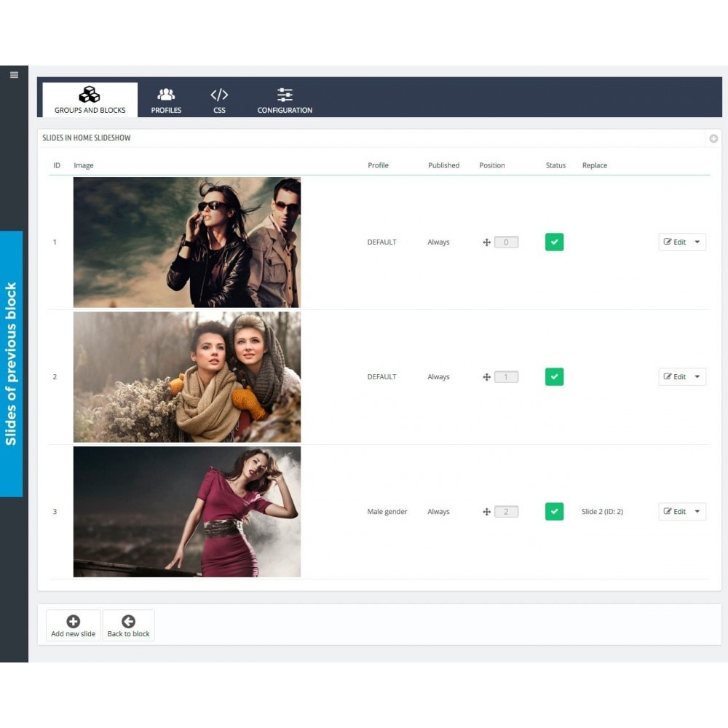Go to the Configuration tab

[285, 100]
